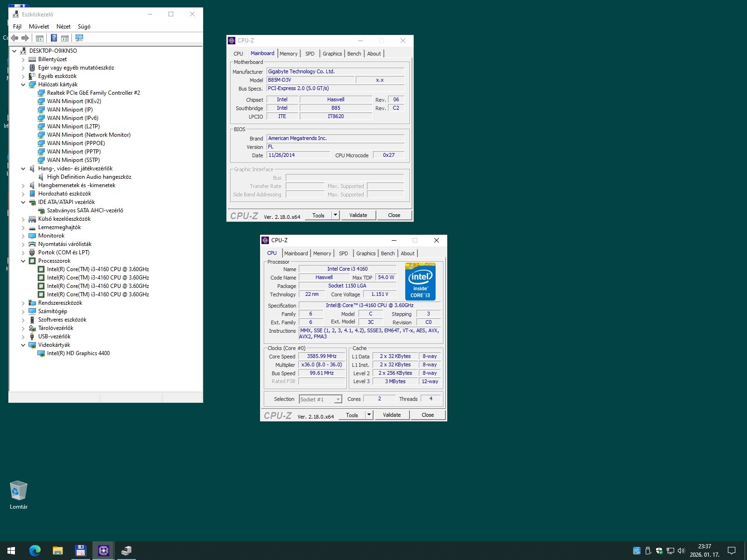The width and height of the screenshot is (747, 560).
Task: Click the speaker volume tray icon
Action: 681,551
